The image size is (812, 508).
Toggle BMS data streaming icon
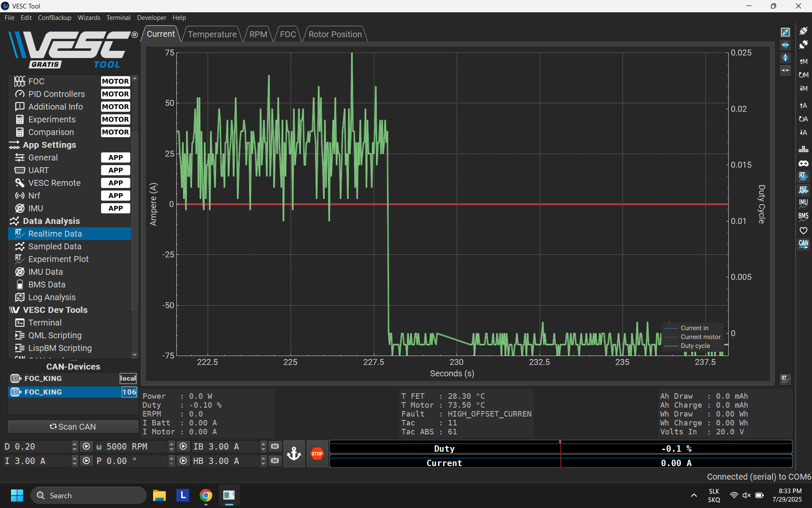tap(803, 217)
